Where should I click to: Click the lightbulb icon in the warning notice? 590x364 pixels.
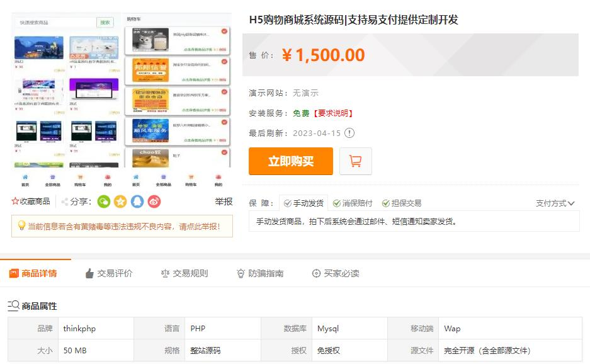21,225
